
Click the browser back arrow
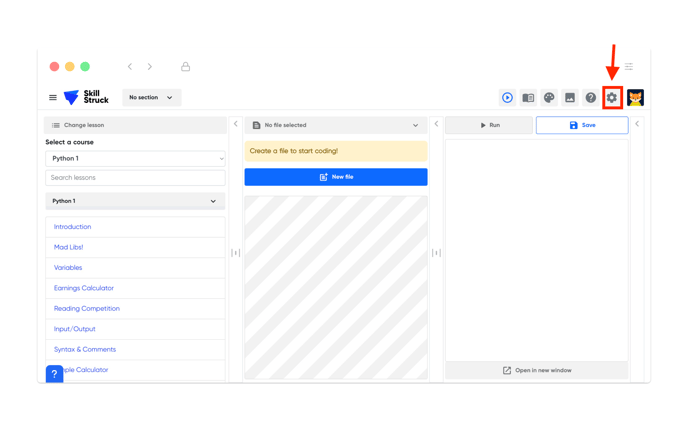[130, 66]
